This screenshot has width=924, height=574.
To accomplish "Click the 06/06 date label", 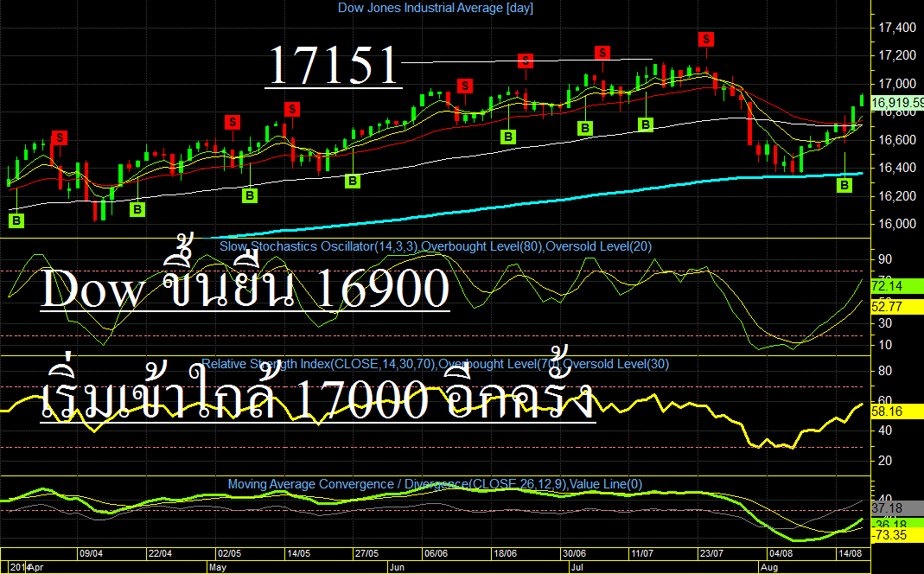I will point(437,553).
